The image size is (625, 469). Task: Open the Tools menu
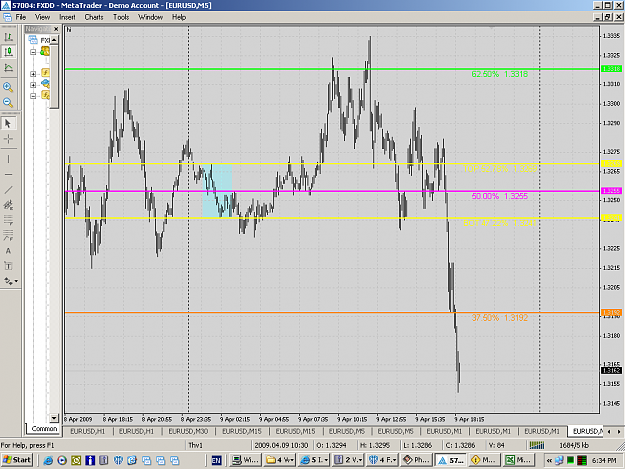coord(121,17)
